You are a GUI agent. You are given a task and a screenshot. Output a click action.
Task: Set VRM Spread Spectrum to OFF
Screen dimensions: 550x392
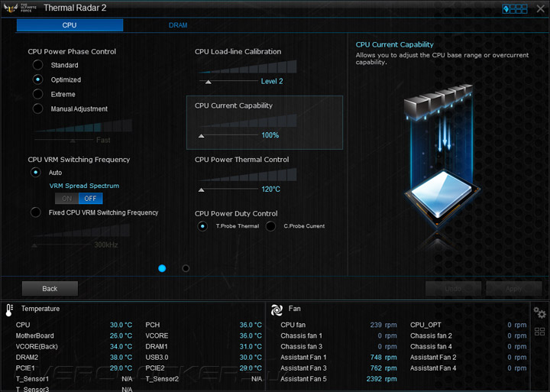click(90, 198)
